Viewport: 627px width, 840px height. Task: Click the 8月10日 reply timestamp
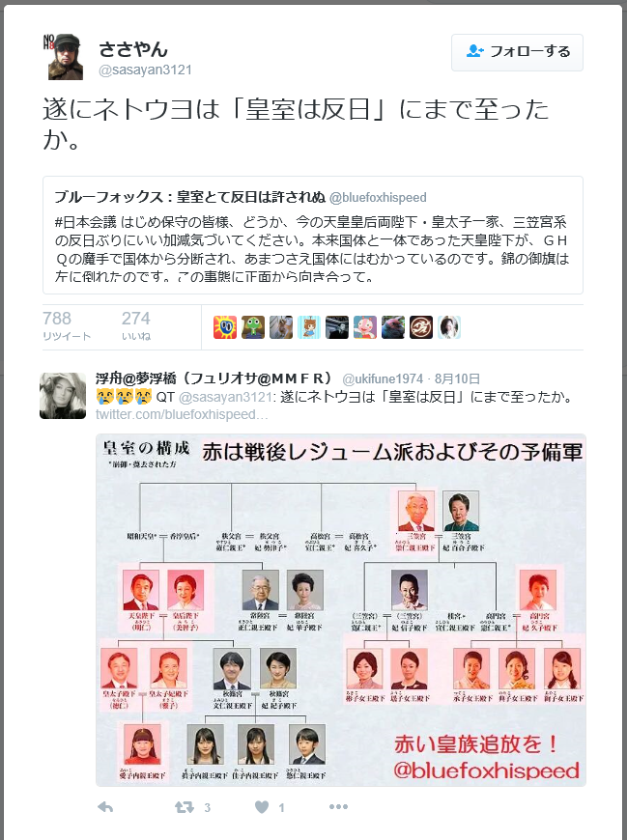click(457, 379)
